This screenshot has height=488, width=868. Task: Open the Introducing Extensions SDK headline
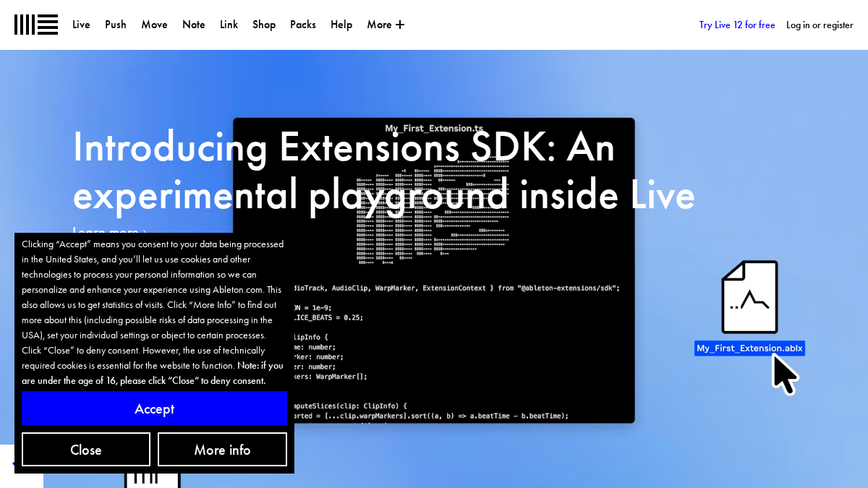tap(383, 171)
